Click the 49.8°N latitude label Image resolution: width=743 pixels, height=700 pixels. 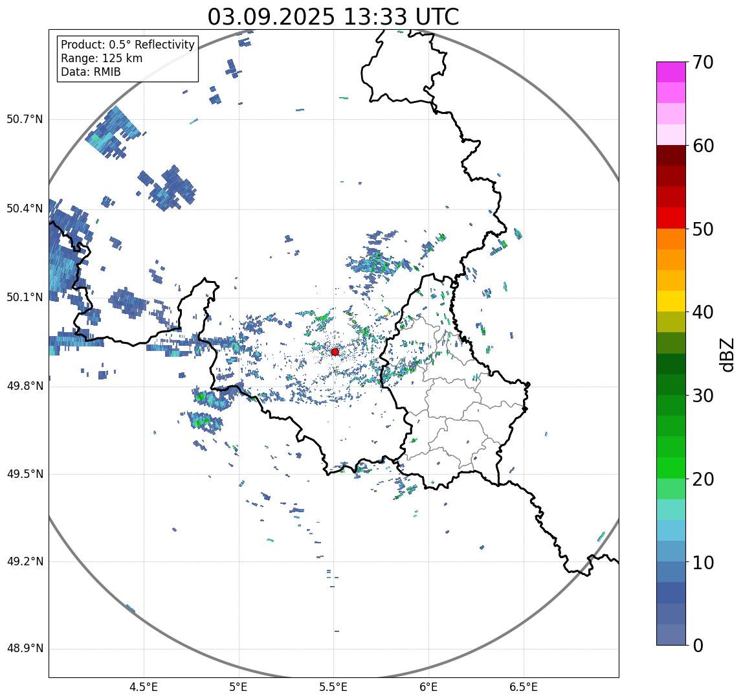point(25,386)
